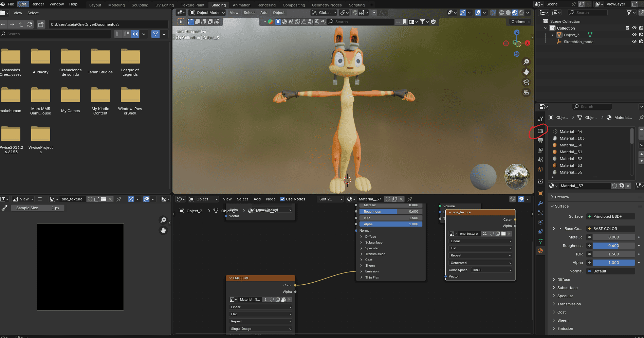Open Global transform orientation dropdown
Screen dimensions: 644x338
tap(324, 13)
